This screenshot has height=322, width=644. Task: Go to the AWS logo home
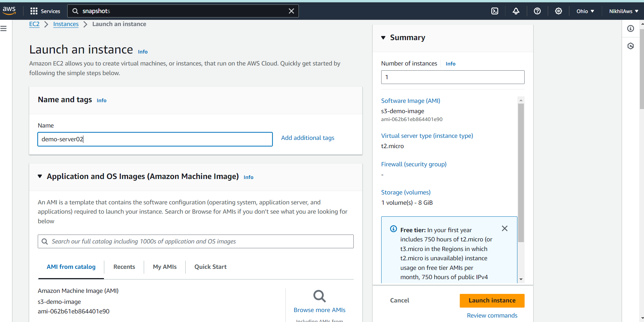click(x=9, y=11)
